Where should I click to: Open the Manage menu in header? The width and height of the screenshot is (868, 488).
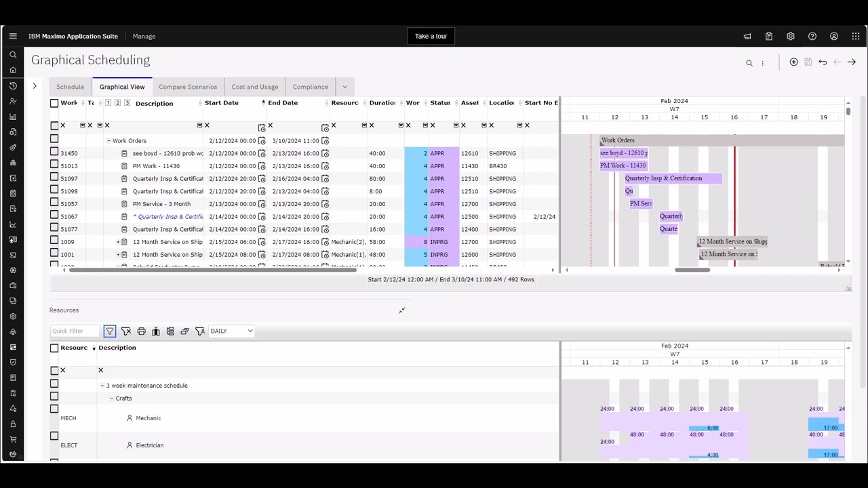pyautogui.click(x=144, y=36)
